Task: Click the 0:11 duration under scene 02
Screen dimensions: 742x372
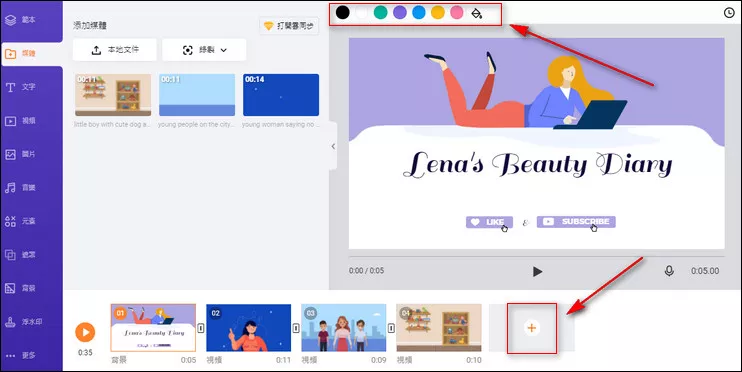Action: pos(283,360)
